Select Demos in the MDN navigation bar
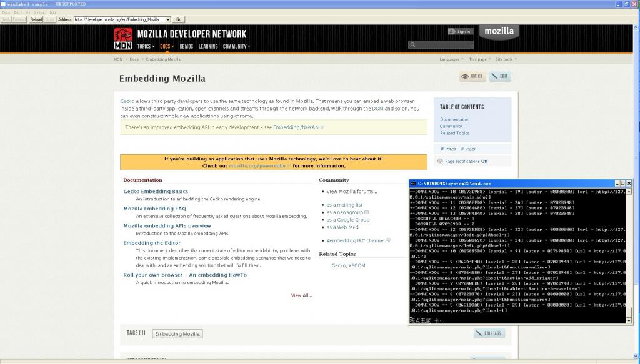The height and width of the screenshot is (364, 640). click(186, 46)
